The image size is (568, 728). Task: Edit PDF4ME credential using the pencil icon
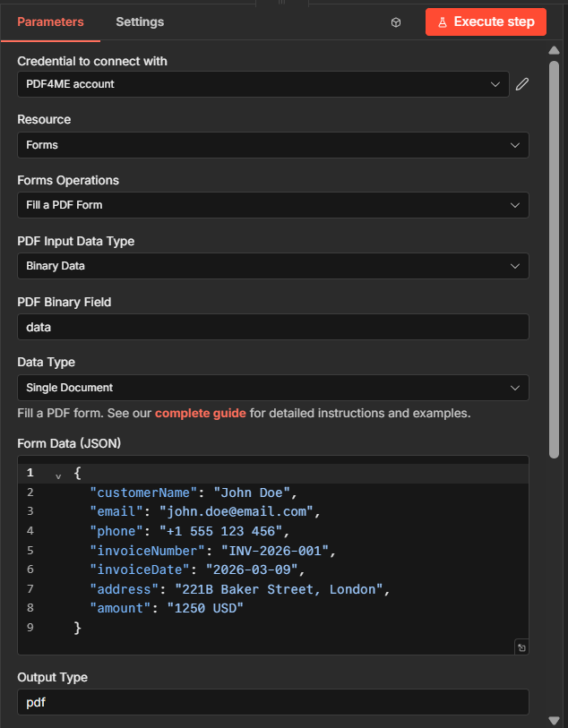522,84
